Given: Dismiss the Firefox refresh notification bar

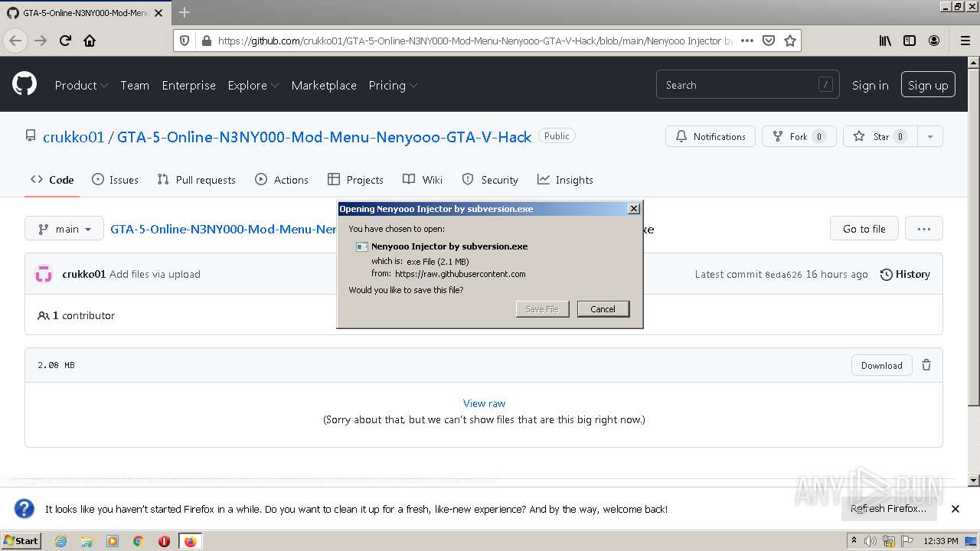Looking at the screenshot, I should (x=955, y=509).
